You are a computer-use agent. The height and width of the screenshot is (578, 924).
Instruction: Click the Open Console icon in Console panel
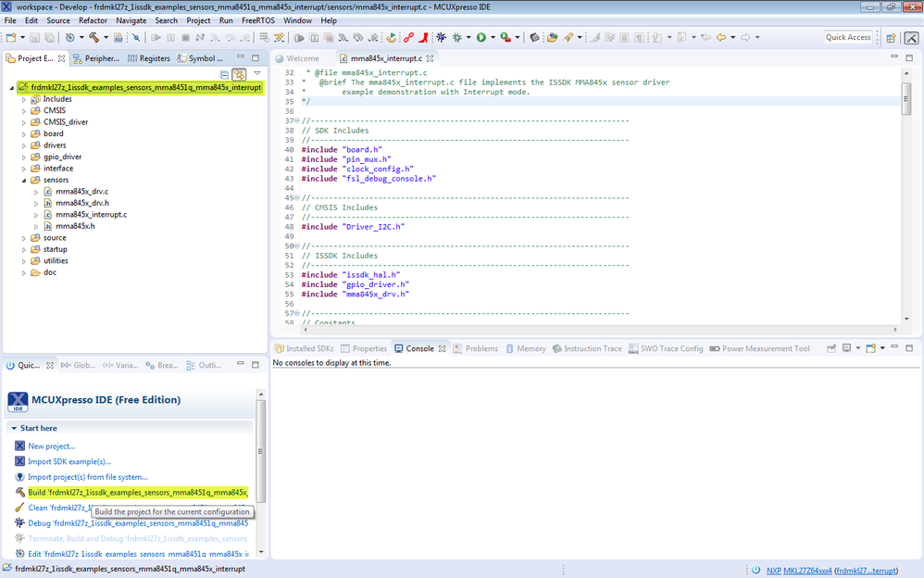tap(871, 349)
